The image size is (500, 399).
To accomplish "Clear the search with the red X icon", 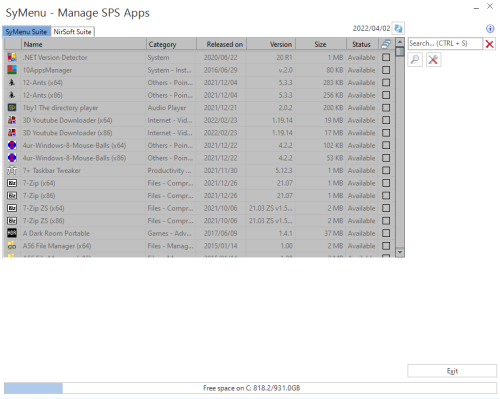I will (x=490, y=44).
